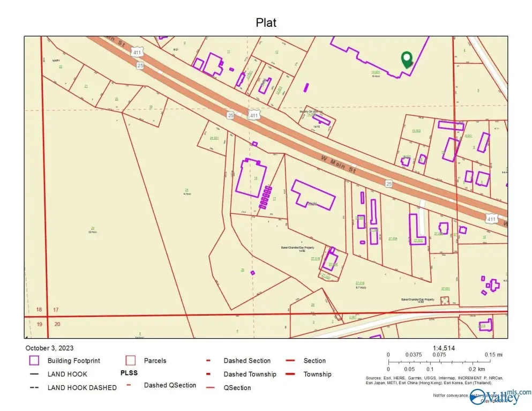Click the 411 shield paired horizontally with 25
Image resolution: width=532 pixels, height=411 pixels.
click(x=253, y=115)
